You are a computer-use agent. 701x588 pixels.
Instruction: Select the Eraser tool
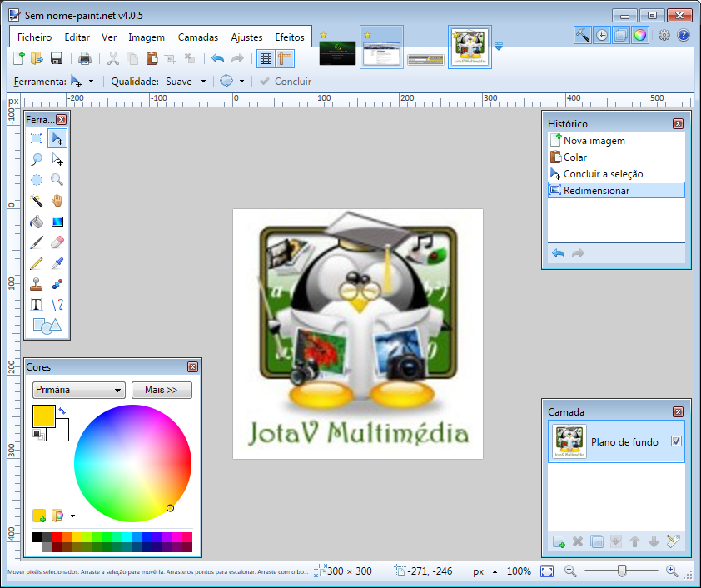(57, 242)
